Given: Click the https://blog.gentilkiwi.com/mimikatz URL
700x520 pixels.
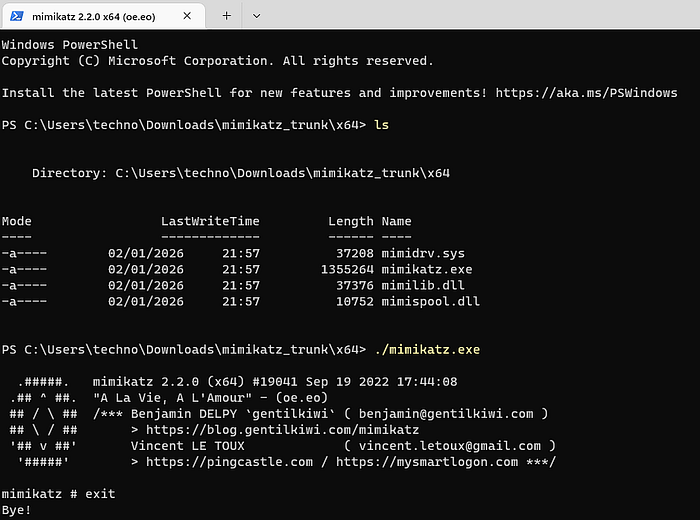Looking at the screenshot, I should 283,430.
